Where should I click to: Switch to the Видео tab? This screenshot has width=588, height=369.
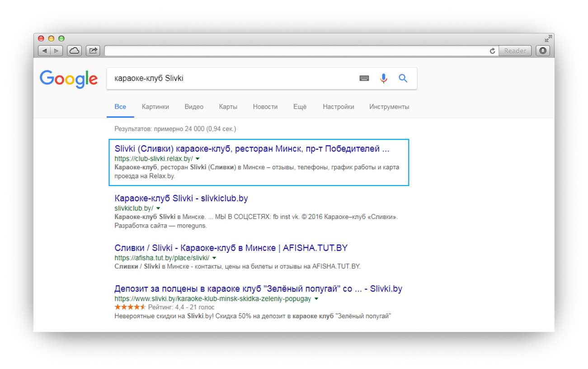[x=194, y=107]
